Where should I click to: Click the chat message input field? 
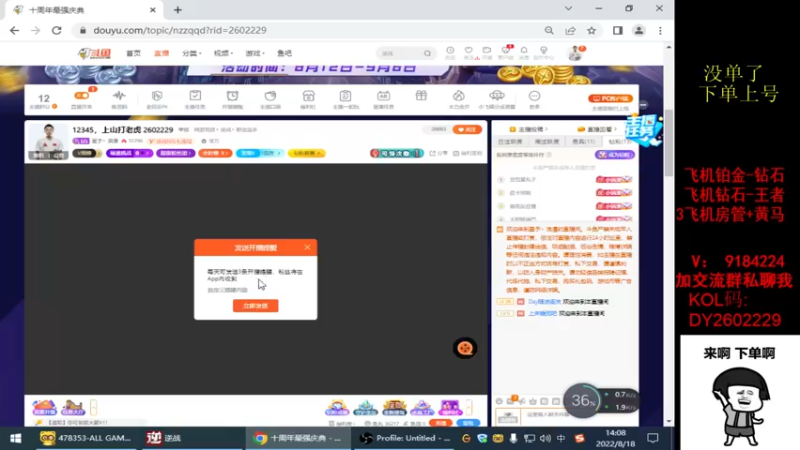point(548,415)
